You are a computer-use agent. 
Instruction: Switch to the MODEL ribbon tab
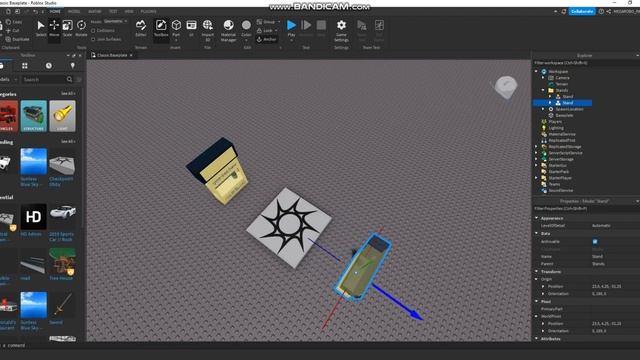tap(74, 11)
